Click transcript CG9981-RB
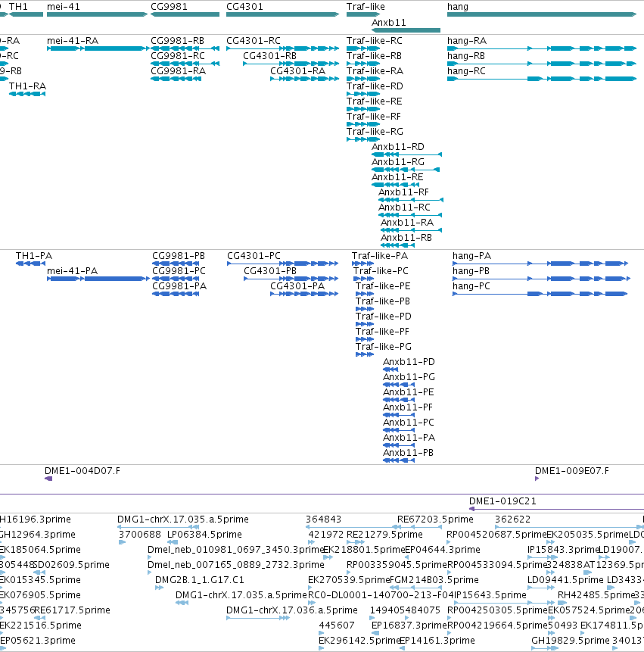 tap(185, 48)
